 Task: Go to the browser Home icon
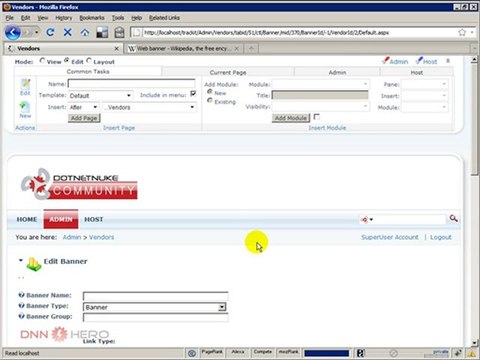(x=85, y=32)
